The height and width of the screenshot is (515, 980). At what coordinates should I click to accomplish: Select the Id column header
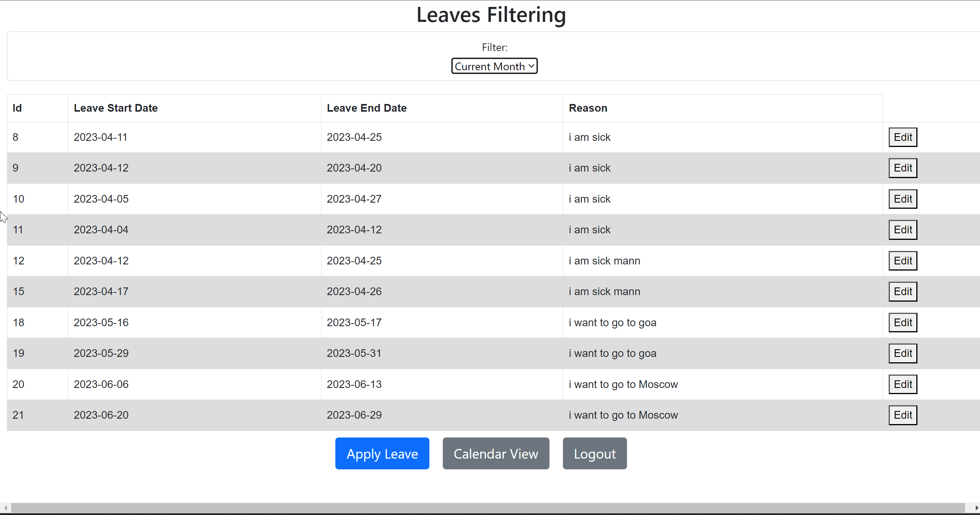point(17,108)
